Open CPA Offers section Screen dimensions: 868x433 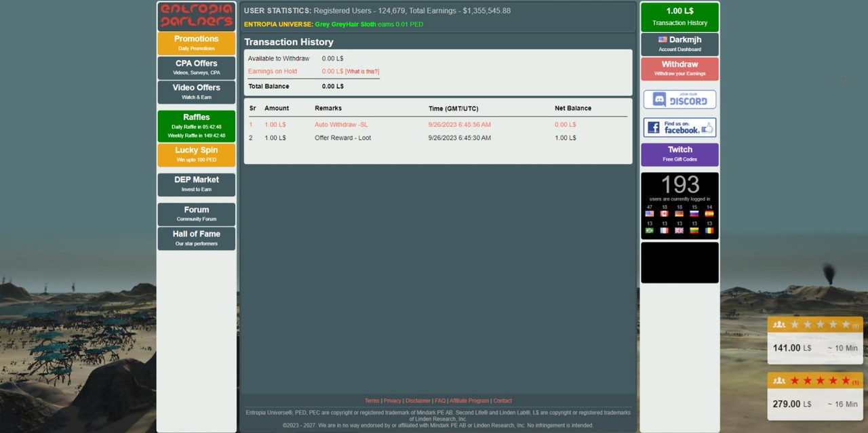point(197,68)
